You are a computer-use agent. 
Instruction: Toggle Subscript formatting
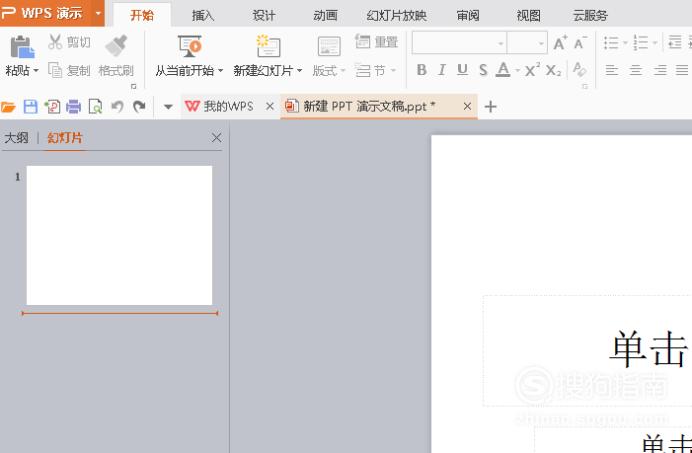[553, 70]
